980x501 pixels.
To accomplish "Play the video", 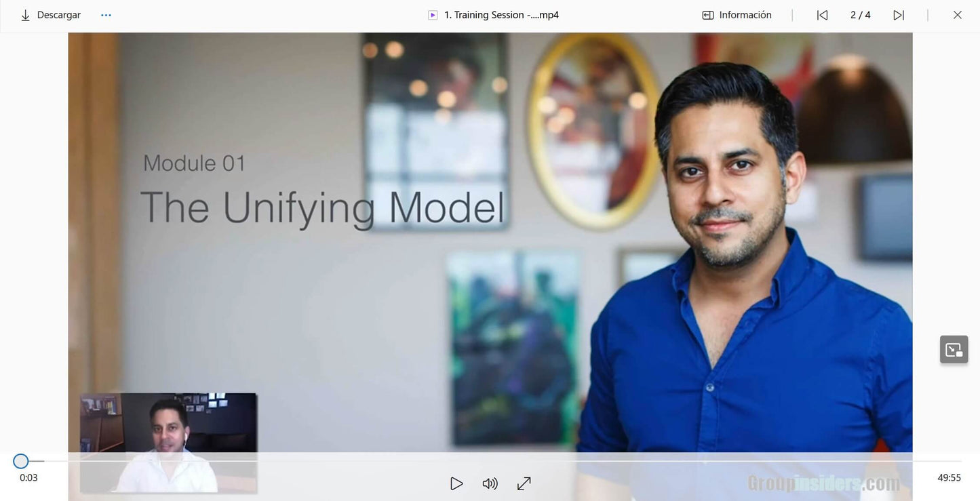I will pyautogui.click(x=456, y=483).
